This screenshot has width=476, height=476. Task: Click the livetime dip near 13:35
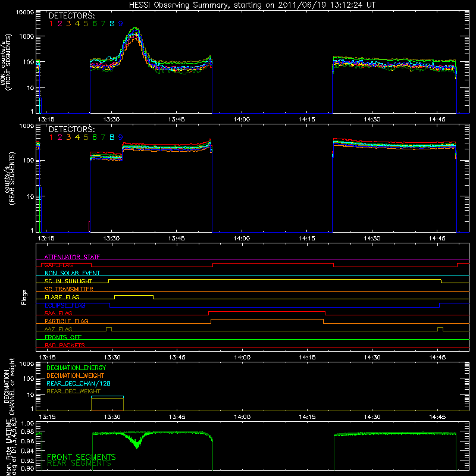pyautogui.click(x=137, y=444)
